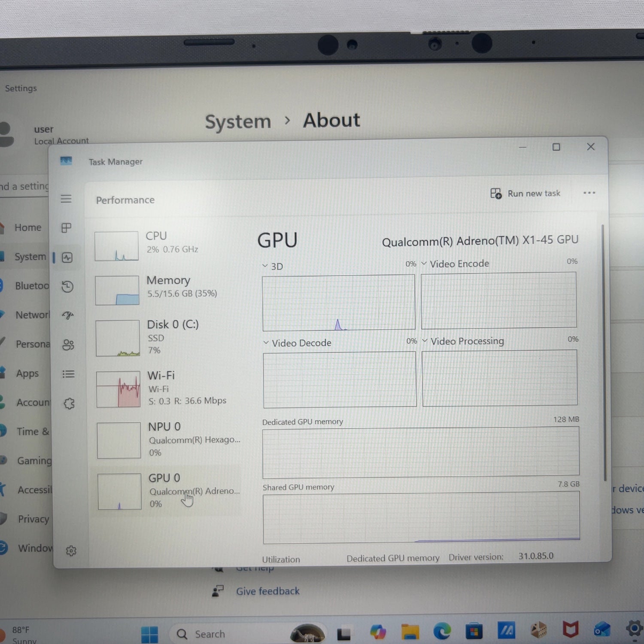The width and height of the screenshot is (644, 644).
Task: Click the Qualcomm(R) Adreno(TM) X1-45 GPU title
Action: click(x=480, y=241)
